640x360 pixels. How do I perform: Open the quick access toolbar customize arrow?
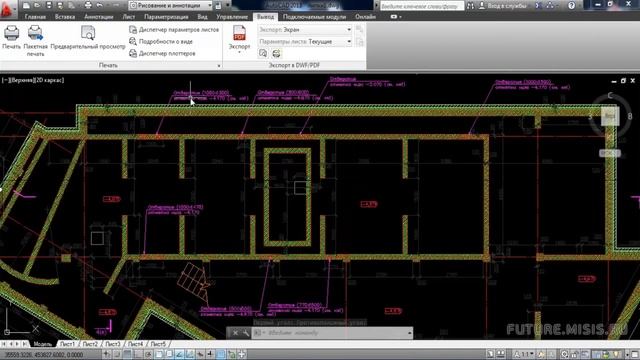(228, 5)
